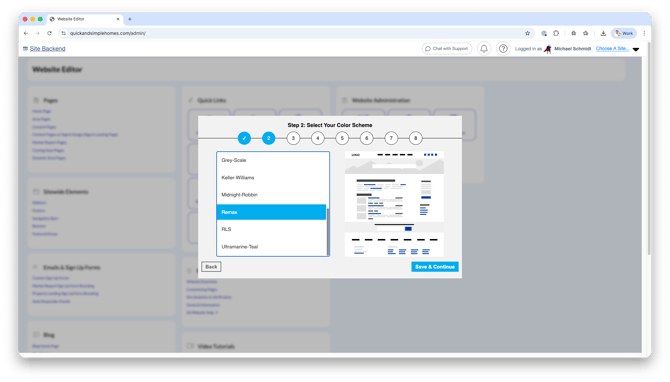The width and height of the screenshot is (670, 382).
Task: Open the notifications bell
Action: 484,49
